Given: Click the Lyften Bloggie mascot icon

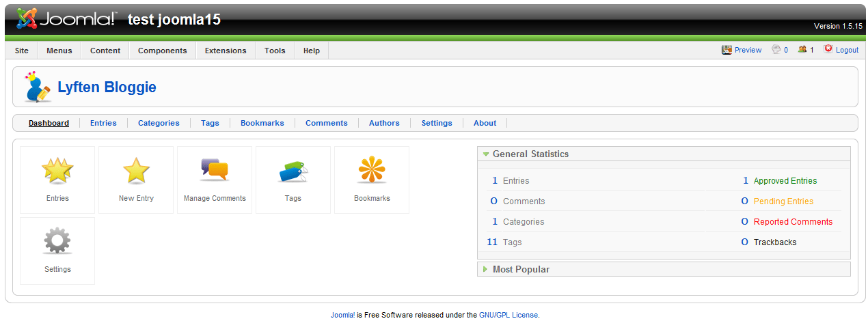Looking at the screenshot, I should coord(38,87).
